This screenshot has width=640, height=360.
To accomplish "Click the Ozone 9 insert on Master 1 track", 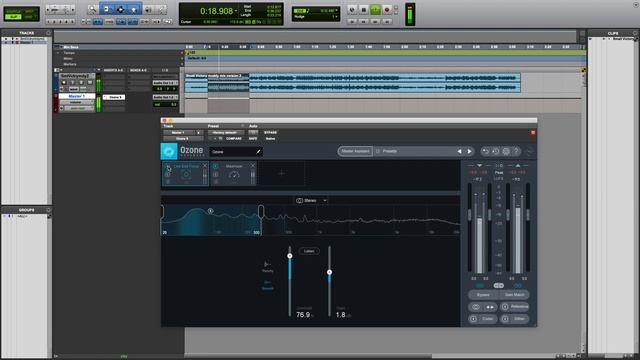I will tap(114, 97).
